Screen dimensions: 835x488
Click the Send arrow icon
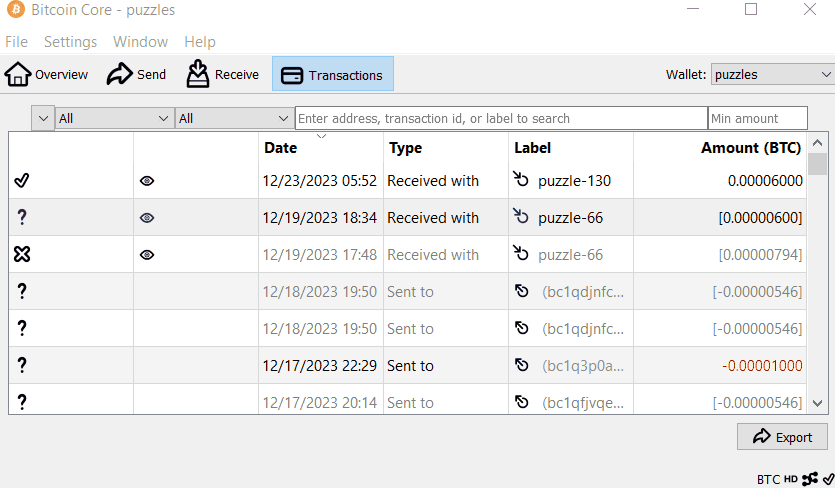coord(119,74)
